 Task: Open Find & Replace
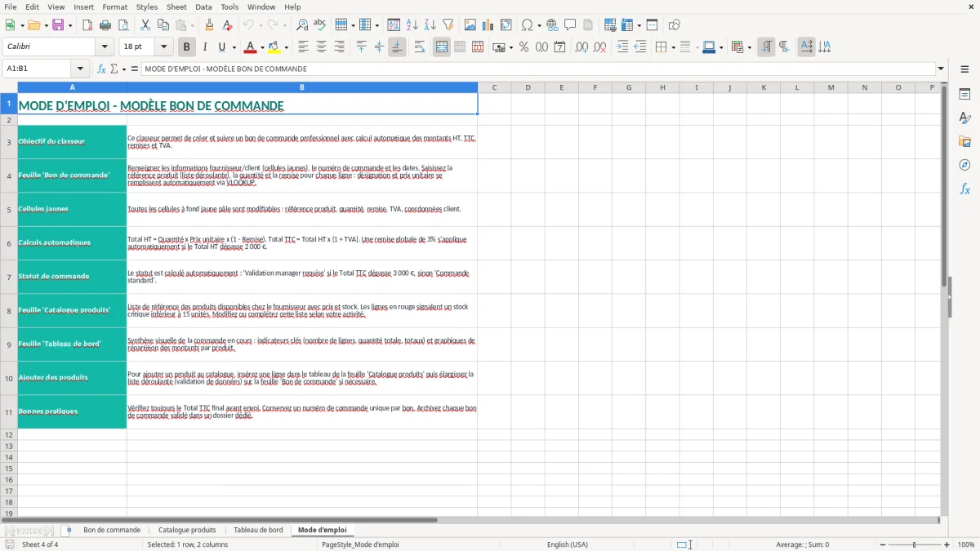point(302,25)
